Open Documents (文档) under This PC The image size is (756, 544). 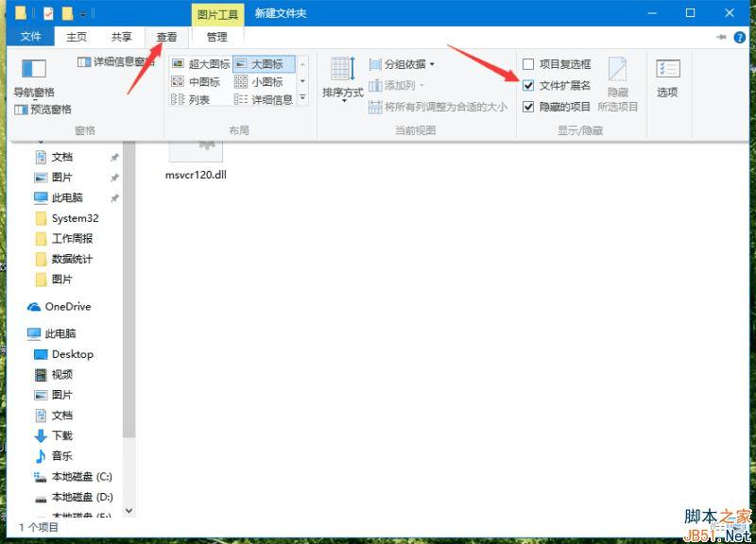[x=61, y=416]
